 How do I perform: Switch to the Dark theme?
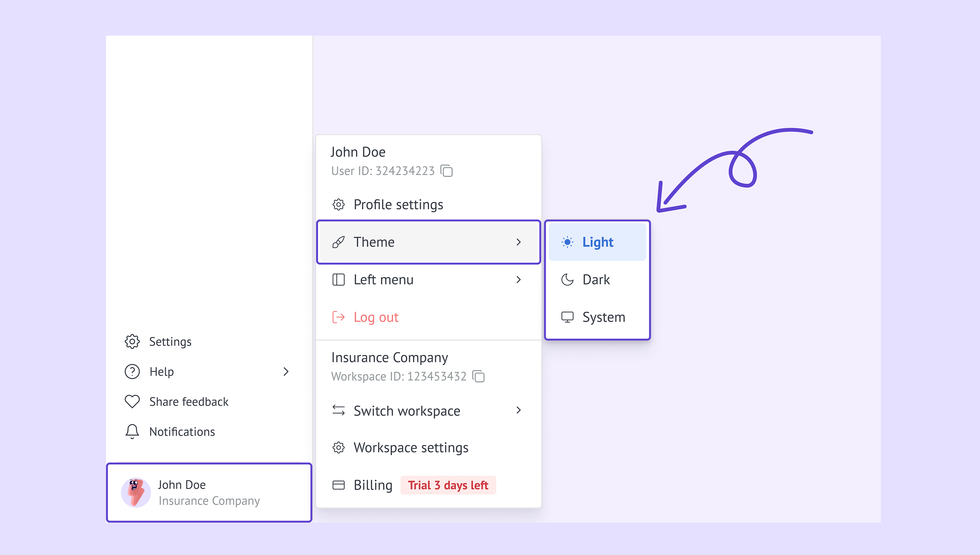coord(596,280)
